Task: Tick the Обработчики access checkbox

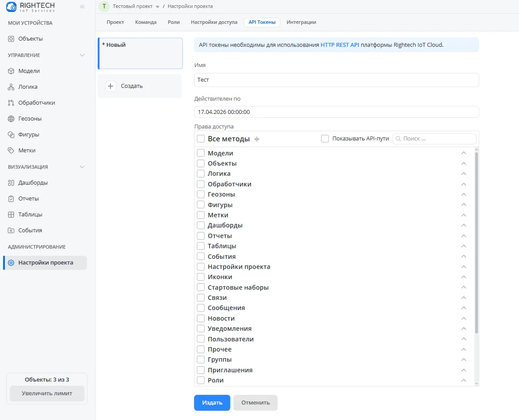Action: pos(201,184)
